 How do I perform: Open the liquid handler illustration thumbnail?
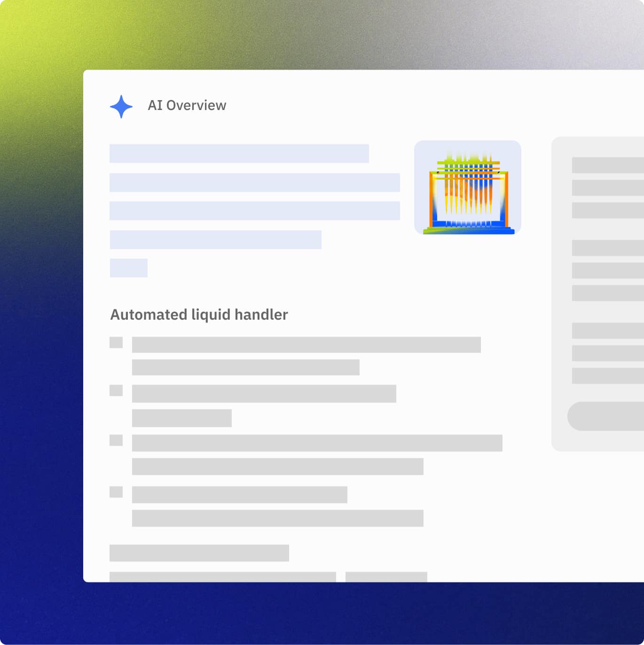467,187
